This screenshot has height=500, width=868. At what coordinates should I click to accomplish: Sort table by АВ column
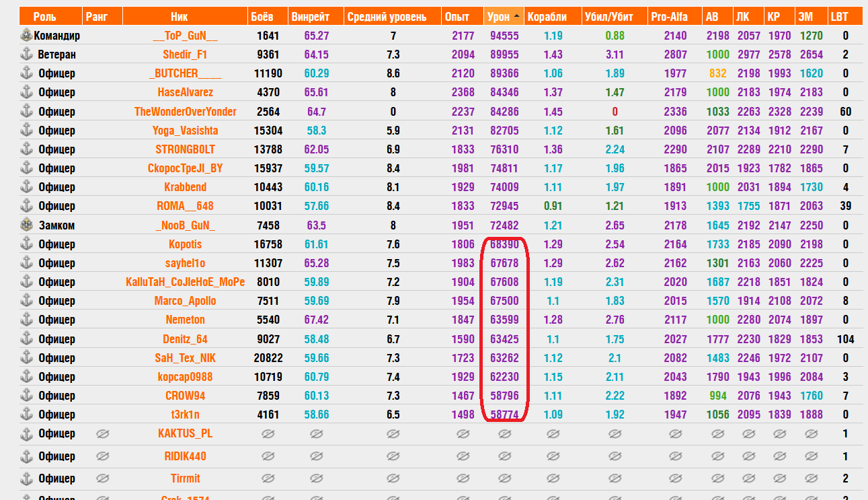click(718, 17)
